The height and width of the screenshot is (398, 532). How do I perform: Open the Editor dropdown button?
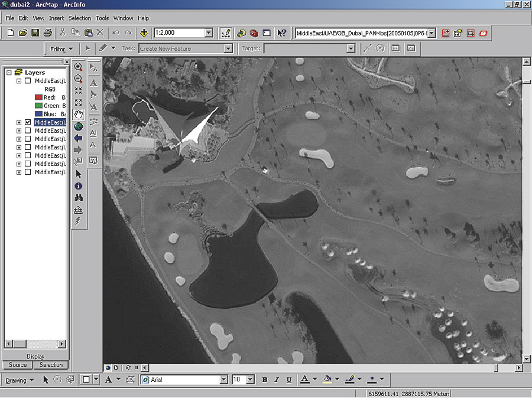coord(61,48)
